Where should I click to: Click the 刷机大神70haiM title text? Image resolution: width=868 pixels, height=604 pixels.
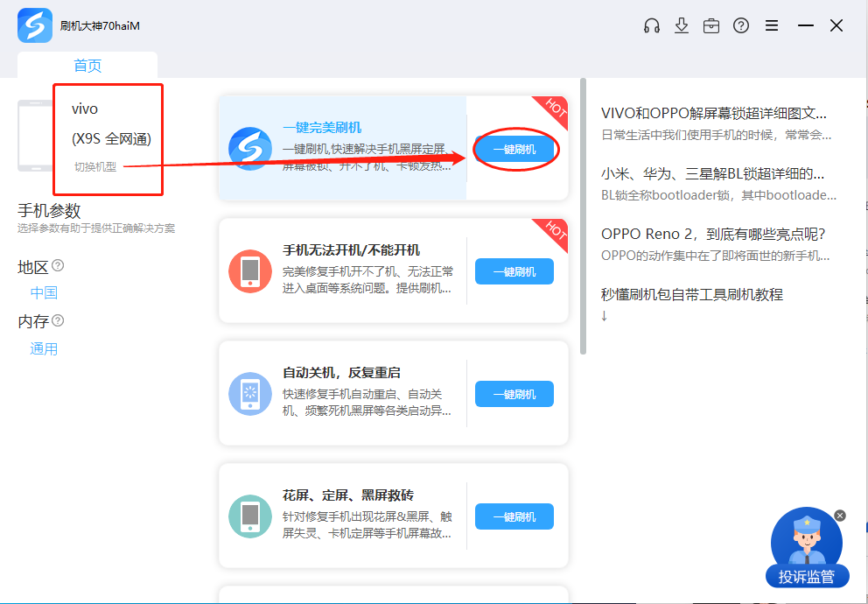click(100, 26)
